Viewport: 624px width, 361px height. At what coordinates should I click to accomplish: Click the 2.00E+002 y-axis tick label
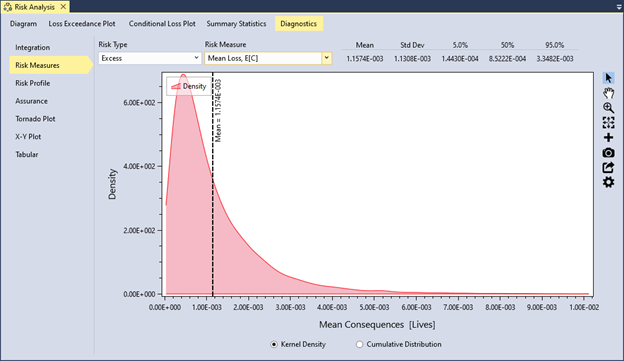[139, 230]
